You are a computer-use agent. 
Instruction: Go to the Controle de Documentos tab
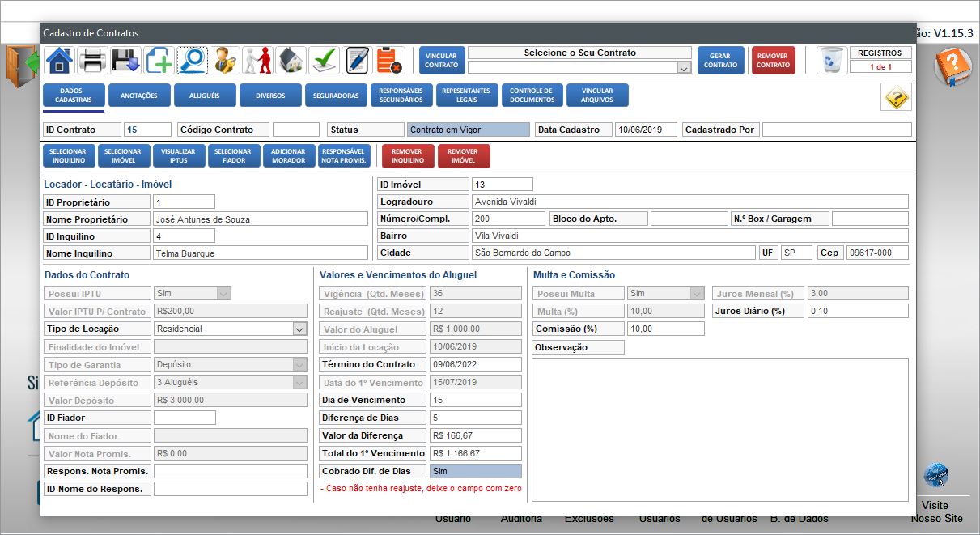pyautogui.click(x=532, y=96)
